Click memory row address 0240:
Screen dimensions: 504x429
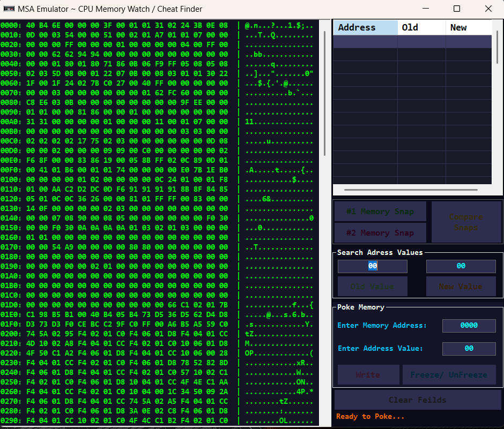click(11, 372)
